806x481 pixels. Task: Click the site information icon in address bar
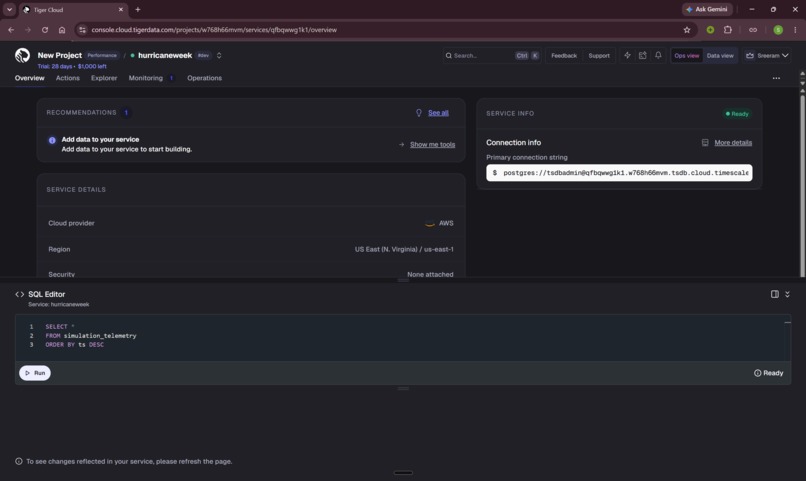82,30
